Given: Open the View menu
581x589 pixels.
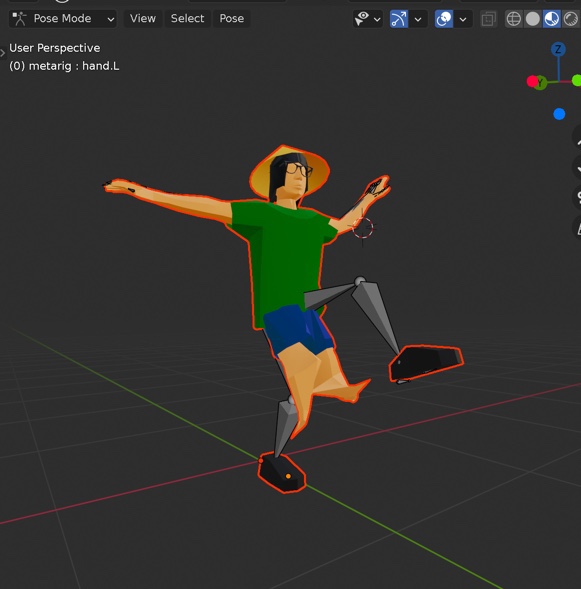Looking at the screenshot, I should (143, 18).
